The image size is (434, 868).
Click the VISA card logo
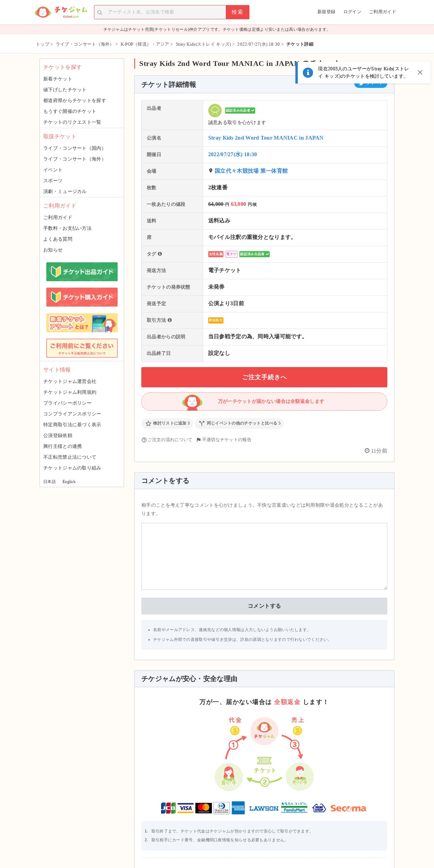pos(186,808)
